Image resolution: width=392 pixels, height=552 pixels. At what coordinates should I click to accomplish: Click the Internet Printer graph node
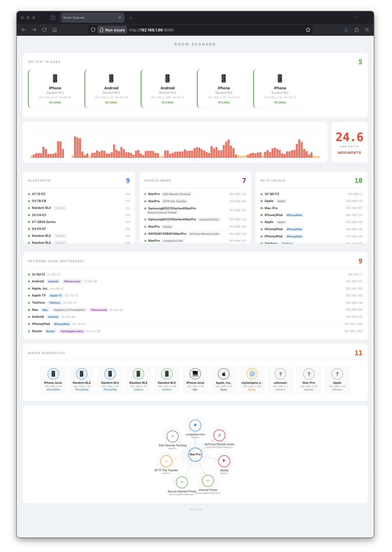[208, 481]
